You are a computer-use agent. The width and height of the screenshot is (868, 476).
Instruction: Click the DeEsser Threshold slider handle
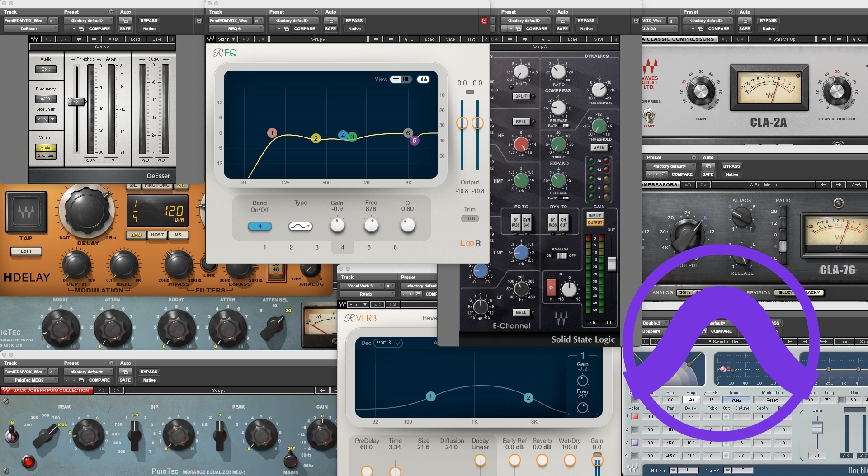77,102
